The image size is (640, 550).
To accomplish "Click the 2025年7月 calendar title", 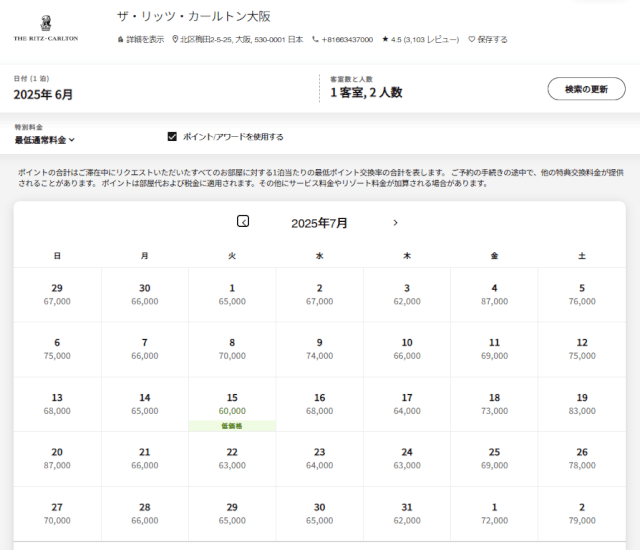I will point(319,223).
